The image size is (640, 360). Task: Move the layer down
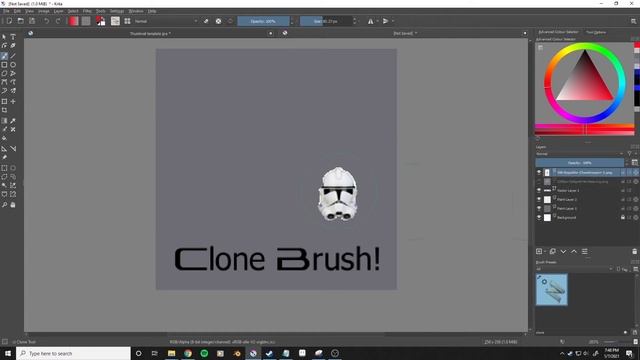(x=563, y=251)
